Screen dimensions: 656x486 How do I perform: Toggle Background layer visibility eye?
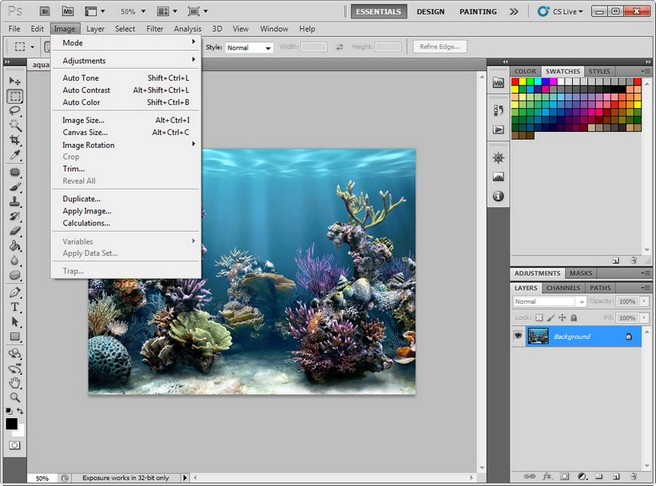[x=518, y=336]
